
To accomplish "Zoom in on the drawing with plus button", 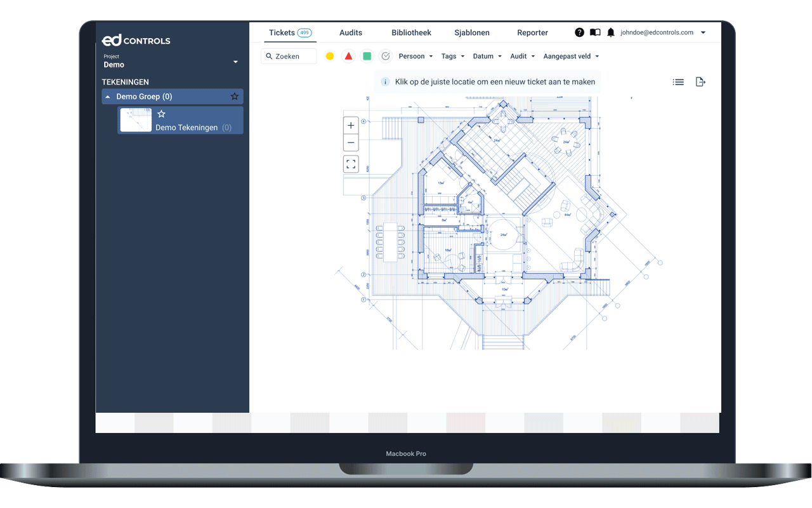I will pyautogui.click(x=351, y=126).
